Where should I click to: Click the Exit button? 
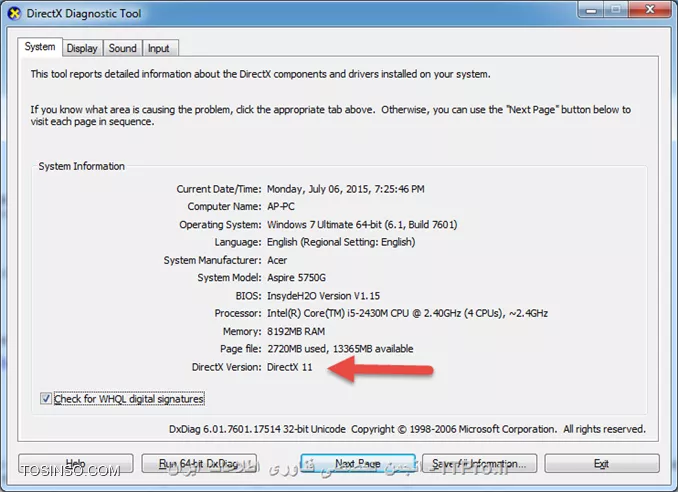[602, 463]
